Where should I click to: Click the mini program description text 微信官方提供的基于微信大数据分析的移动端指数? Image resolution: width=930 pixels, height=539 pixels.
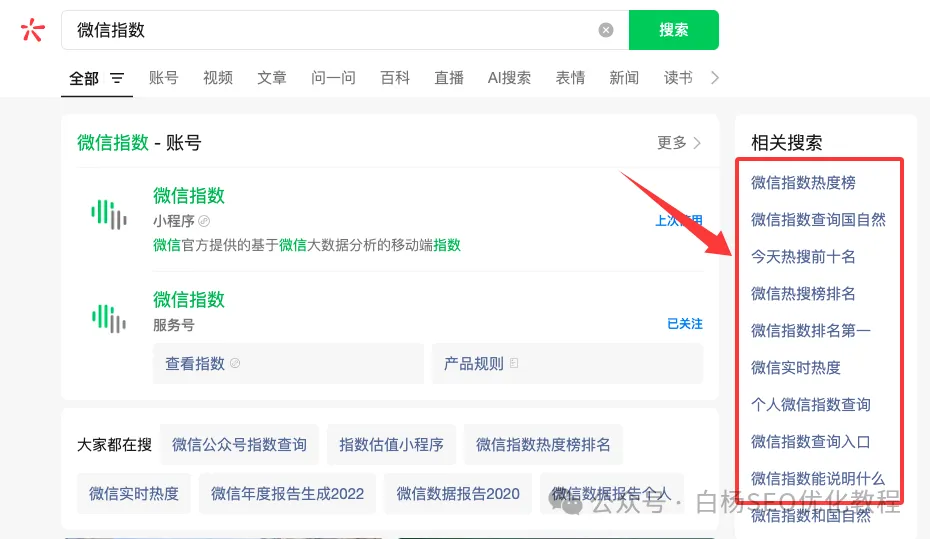[x=307, y=245]
